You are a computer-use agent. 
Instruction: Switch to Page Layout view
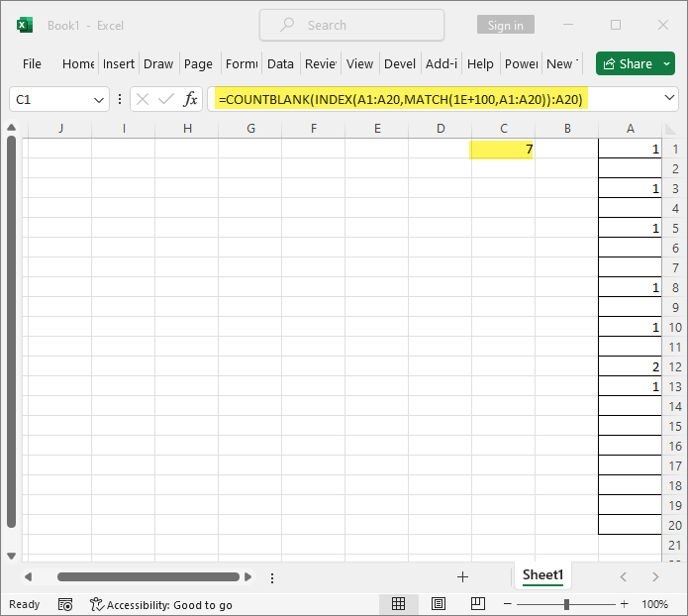tap(438, 604)
